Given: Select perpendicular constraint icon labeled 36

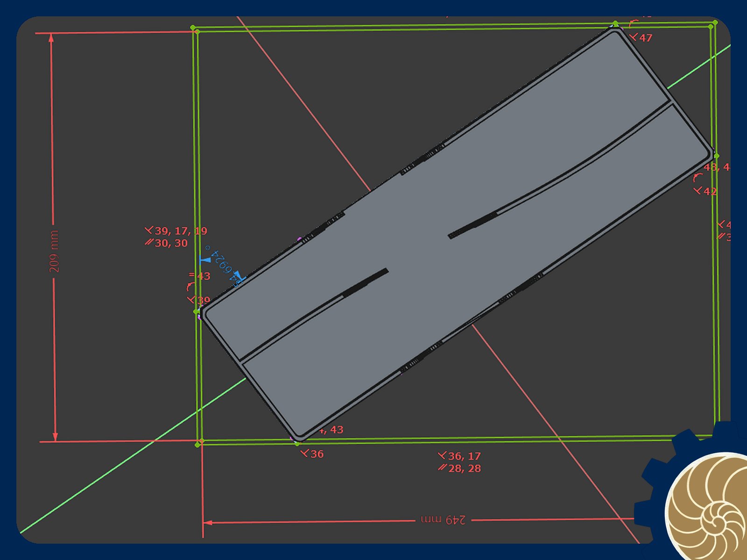Looking at the screenshot, I should coord(305,454).
